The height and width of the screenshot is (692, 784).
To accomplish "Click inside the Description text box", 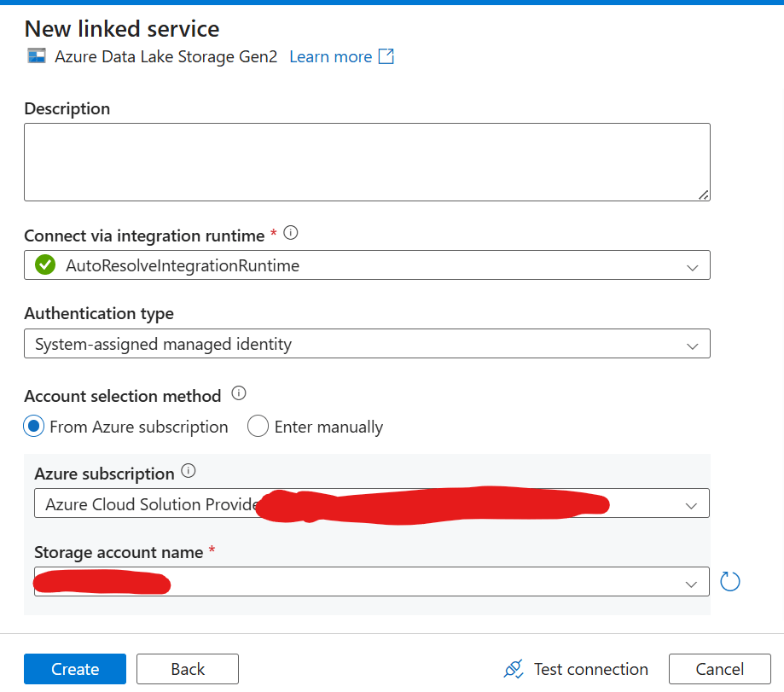I will [367, 161].
